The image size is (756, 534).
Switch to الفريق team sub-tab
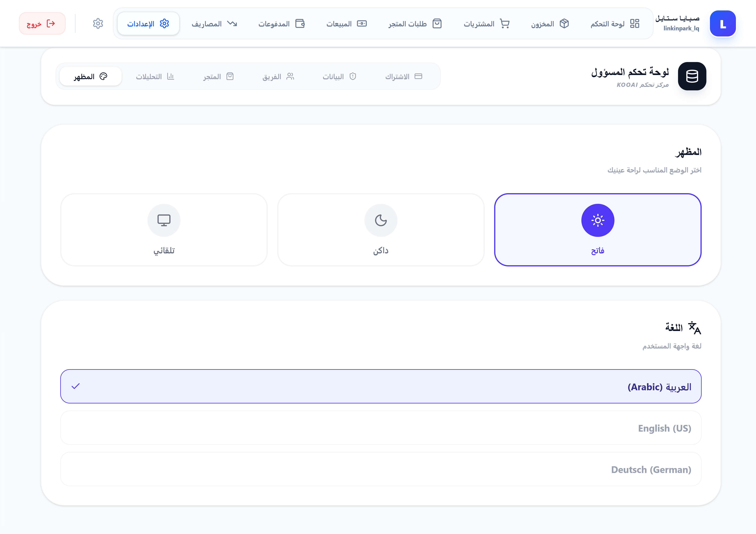[x=278, y=76]
